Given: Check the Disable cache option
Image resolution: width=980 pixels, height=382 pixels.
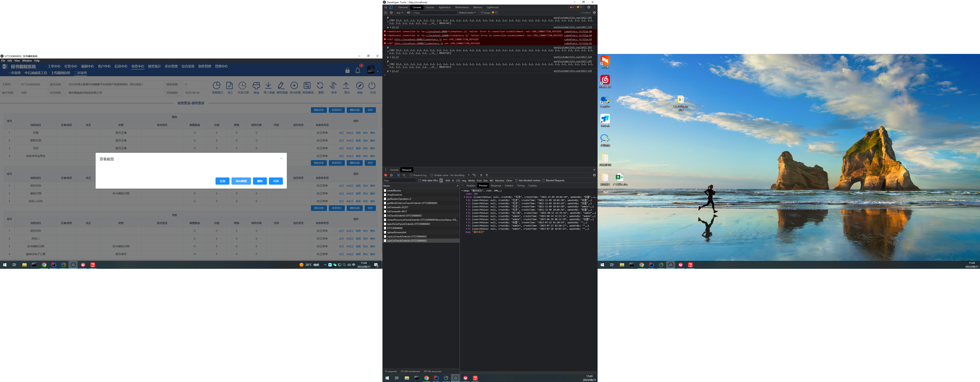Looking at the screenshot, I should pyautogui.click(x=432, y=175).
